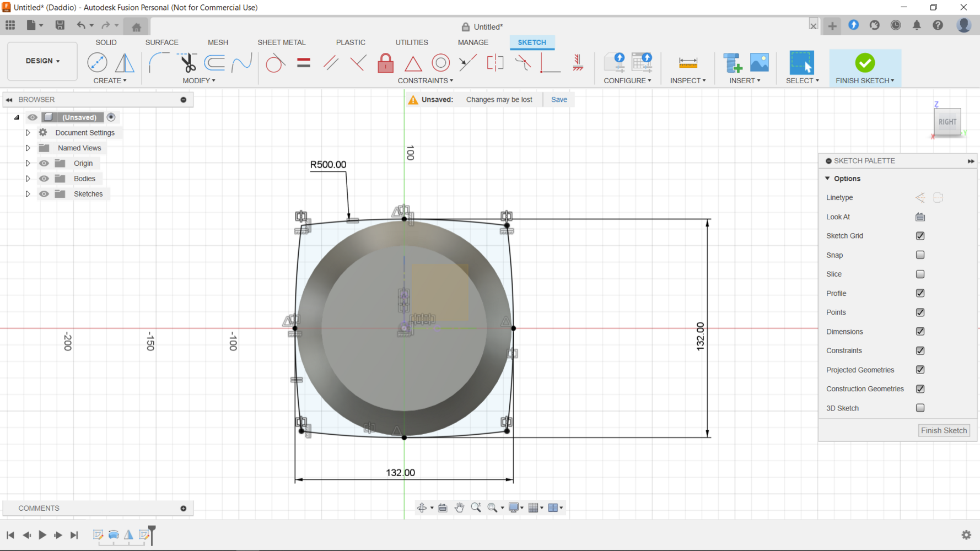This screenshot has width=980, height=551.
Task: Enable the Snap checkbox
Action: [920, 255]
